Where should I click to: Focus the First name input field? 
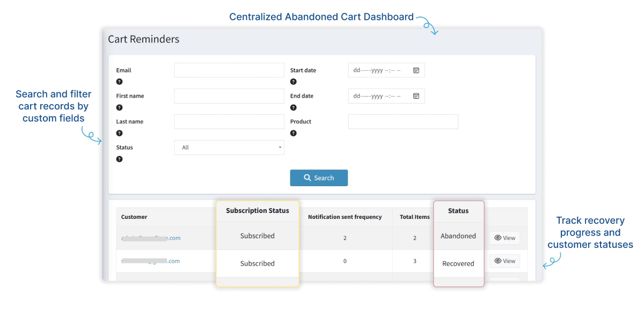[x=229, y=96]
